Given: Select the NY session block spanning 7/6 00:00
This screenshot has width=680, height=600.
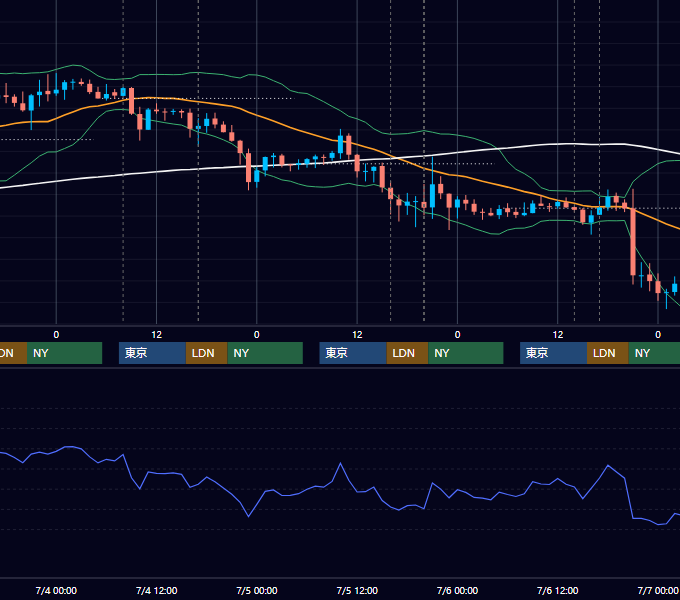Looking at the screenshot, I should [466, 353].
